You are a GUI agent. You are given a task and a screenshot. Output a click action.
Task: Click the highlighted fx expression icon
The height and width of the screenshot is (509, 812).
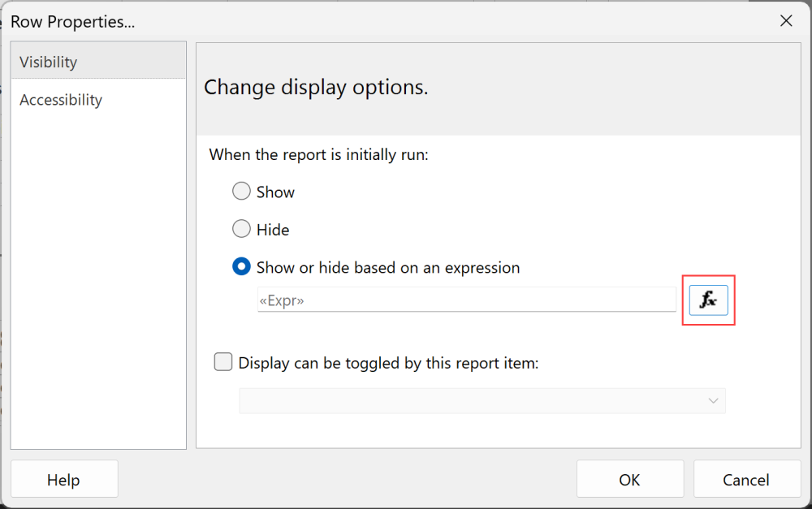(x=708, y=300)
